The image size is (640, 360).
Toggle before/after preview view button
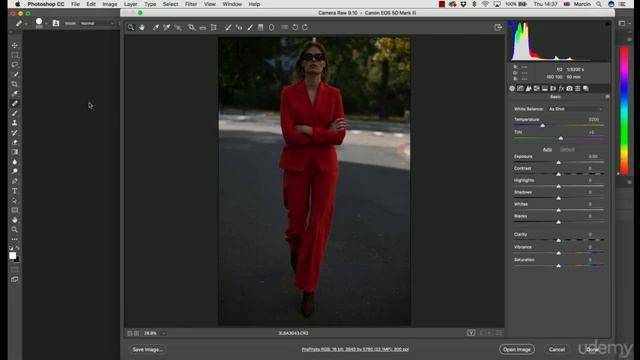(471, 333)
